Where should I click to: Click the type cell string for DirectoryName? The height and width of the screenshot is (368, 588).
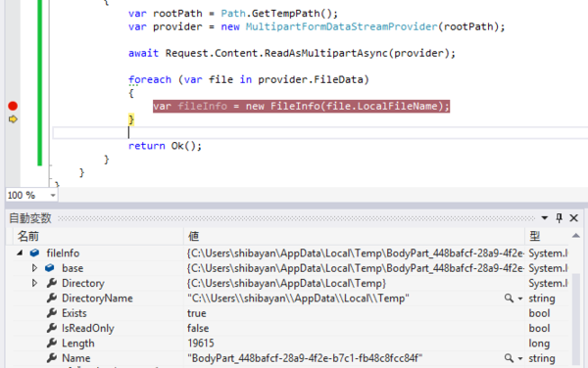pos(542,299)
